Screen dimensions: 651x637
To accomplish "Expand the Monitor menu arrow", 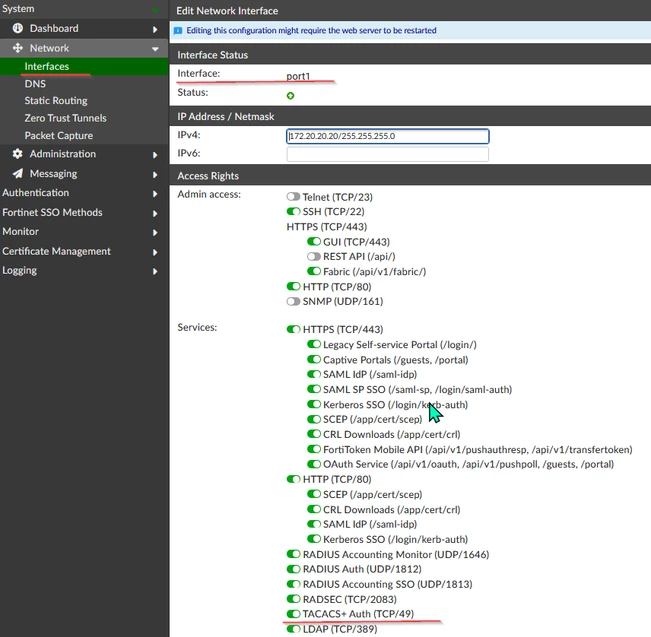I will point(155,233).
